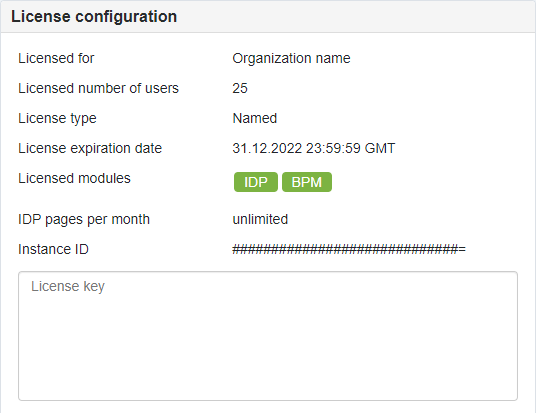
Task: Select the IDP licensed module badge
Action: coord(256,182)
